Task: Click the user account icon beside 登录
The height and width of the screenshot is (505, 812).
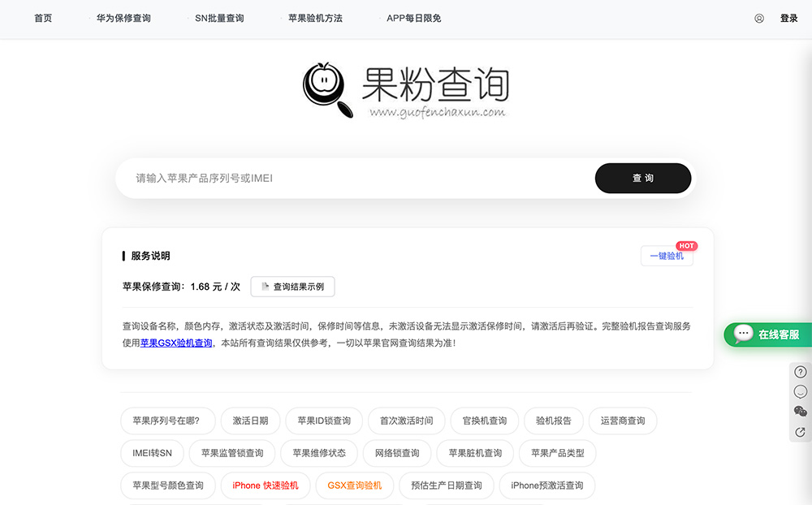Action: tap(758, 19)
